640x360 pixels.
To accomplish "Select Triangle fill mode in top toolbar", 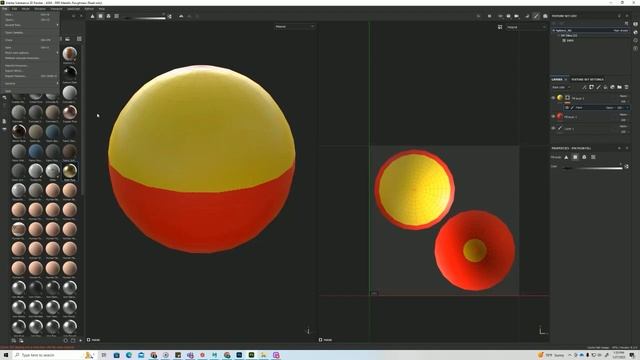I will [93, 16].
